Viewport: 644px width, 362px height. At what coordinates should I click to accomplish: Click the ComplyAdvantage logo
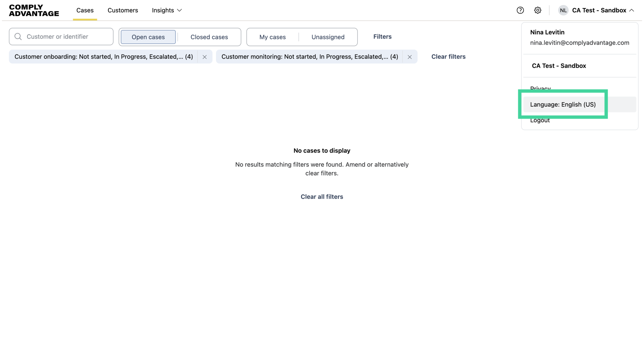[34, 10]
